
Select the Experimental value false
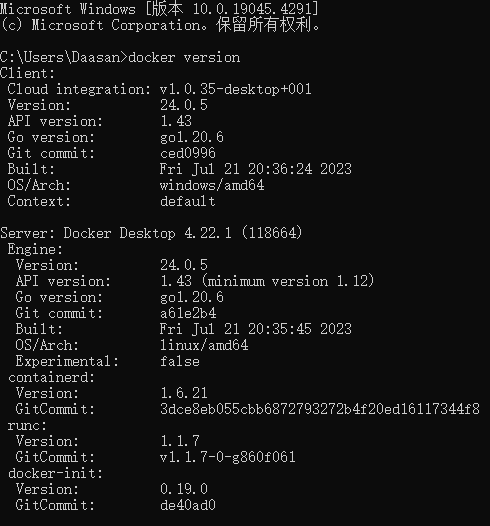pyautogui.click(x=180, y=361)
